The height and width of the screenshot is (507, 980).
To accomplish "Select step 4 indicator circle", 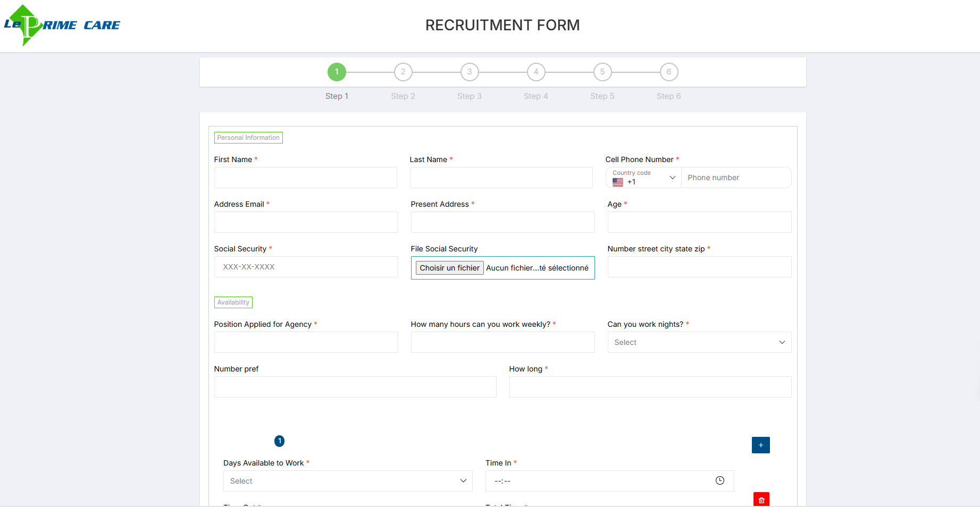I will tap(536, 72).
